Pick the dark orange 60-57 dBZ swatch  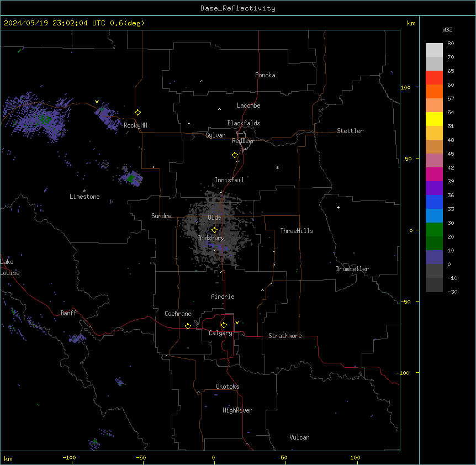(x=434, y=91)
